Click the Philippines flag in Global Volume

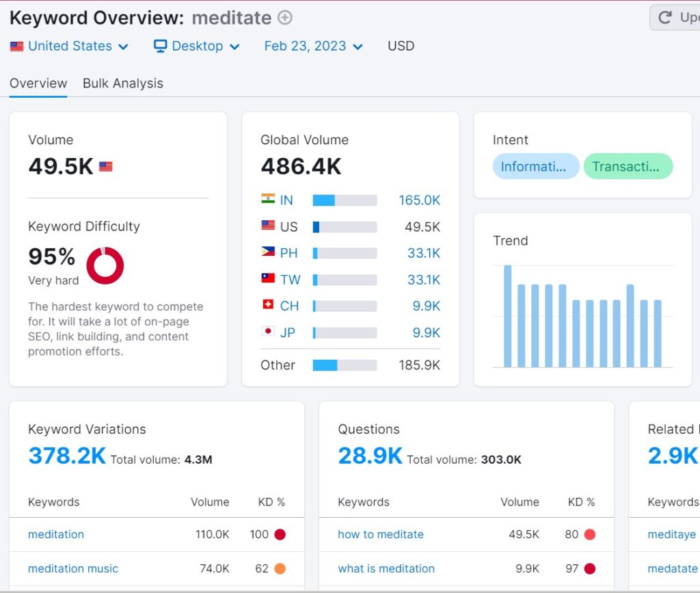pos(268,252)
